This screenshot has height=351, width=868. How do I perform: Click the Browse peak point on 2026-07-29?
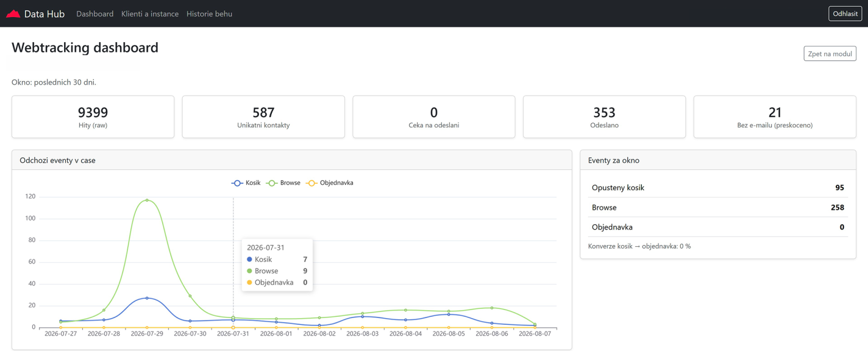click(x=147, y=200)
